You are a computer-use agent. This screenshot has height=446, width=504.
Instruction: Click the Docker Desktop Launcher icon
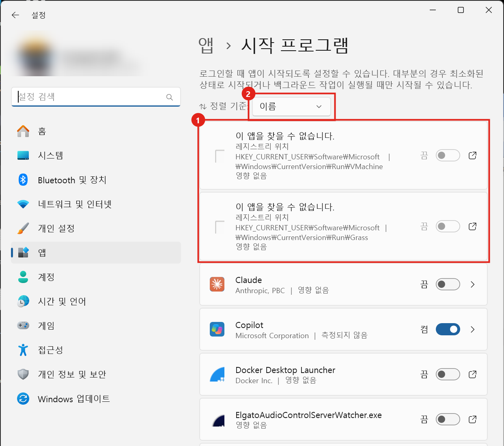[217, 374]
